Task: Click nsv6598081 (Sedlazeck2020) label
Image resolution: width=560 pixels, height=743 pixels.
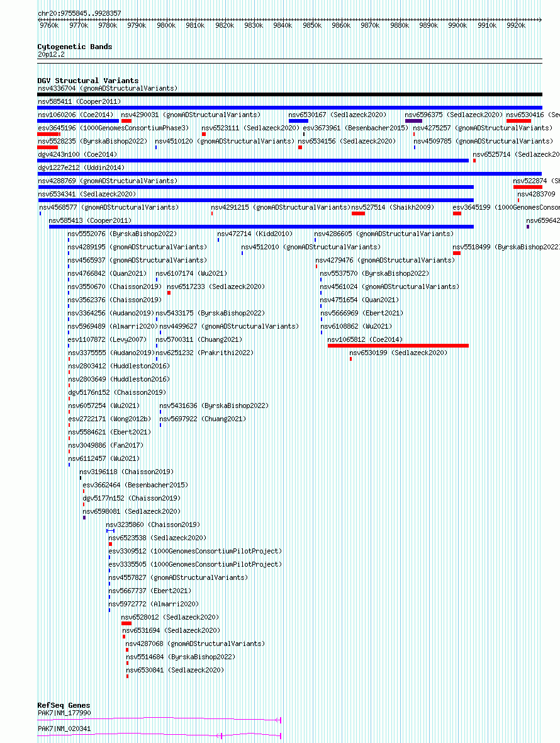Action: pyautogui.click(x=132, y=513)
